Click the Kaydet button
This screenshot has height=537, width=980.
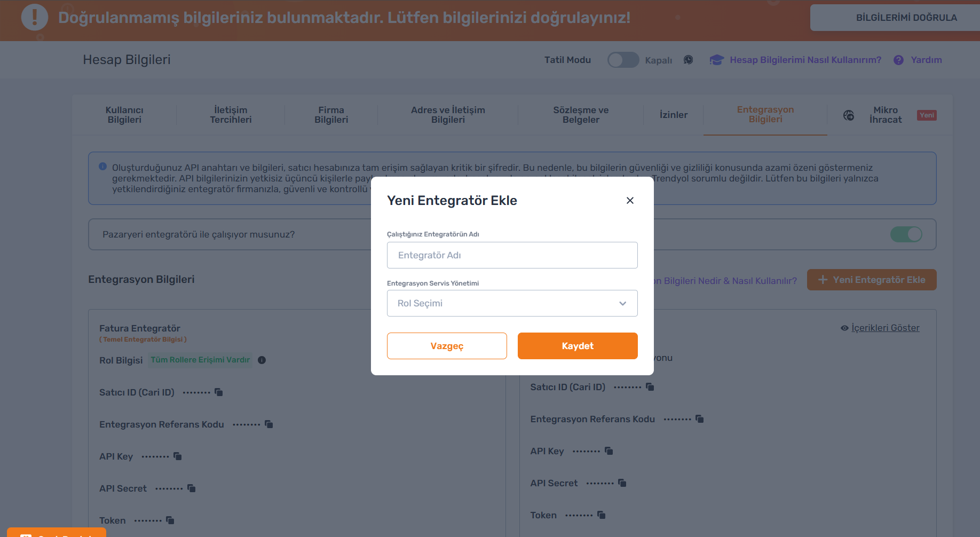pos(578,346)
